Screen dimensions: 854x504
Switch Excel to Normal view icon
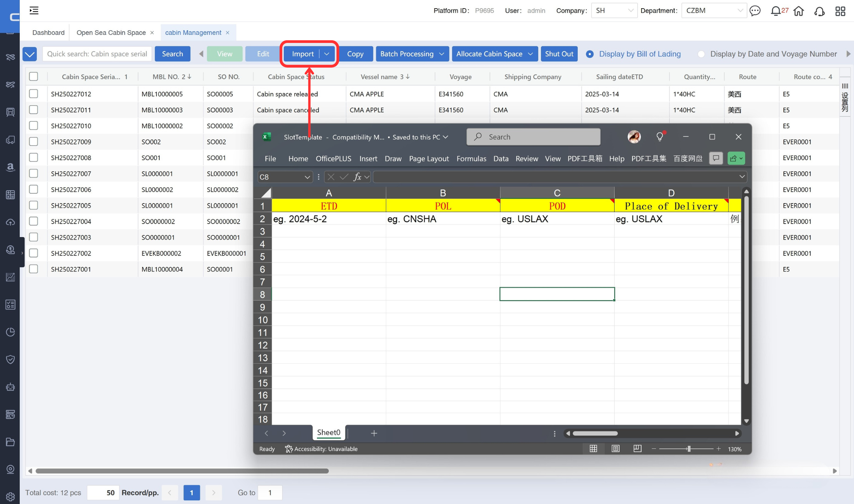coord(593,448)
